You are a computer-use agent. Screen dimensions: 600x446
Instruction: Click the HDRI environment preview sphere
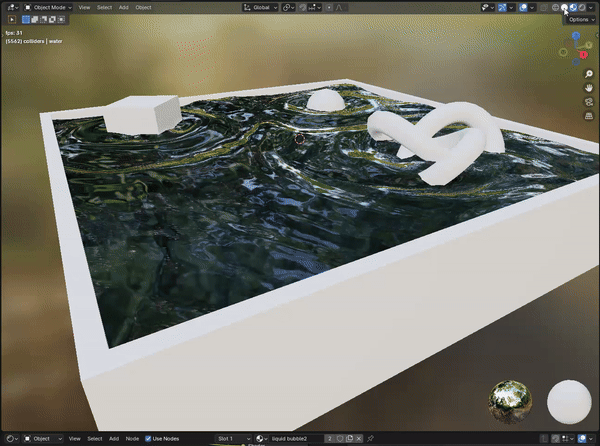[x=510, y=402]
